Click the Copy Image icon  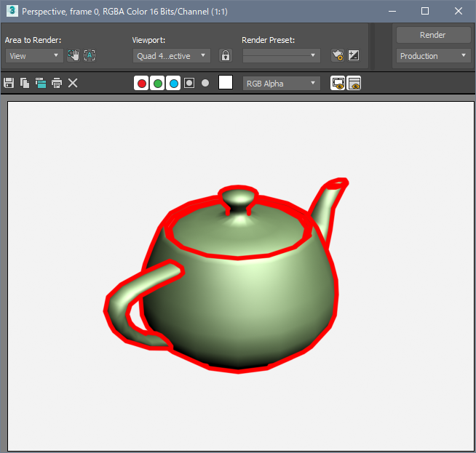(25, 84)
